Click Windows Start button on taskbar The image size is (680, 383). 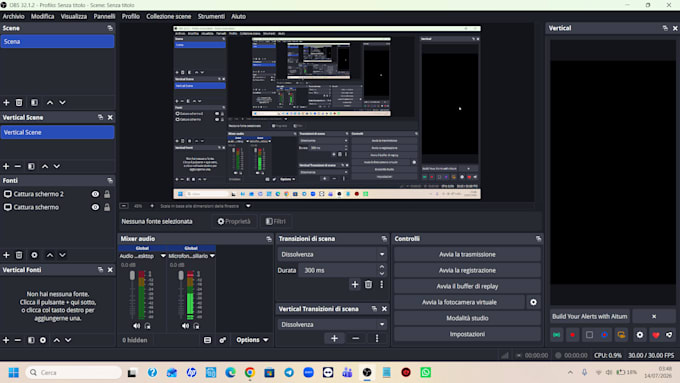(x=13, y=373)
